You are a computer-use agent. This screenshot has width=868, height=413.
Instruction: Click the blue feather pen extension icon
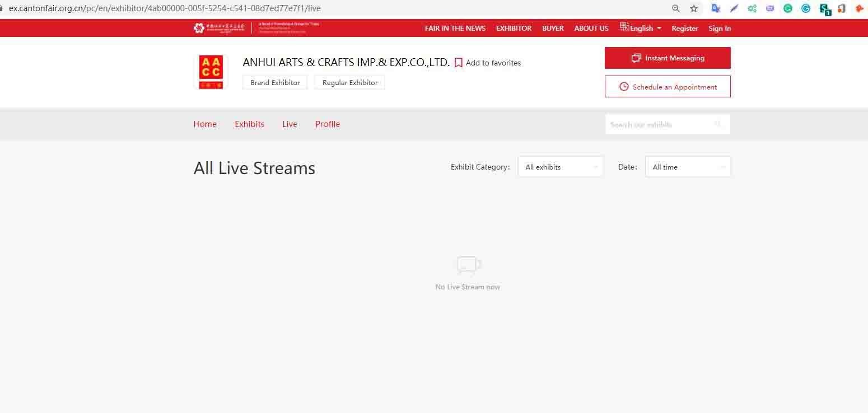coord(734,8)
